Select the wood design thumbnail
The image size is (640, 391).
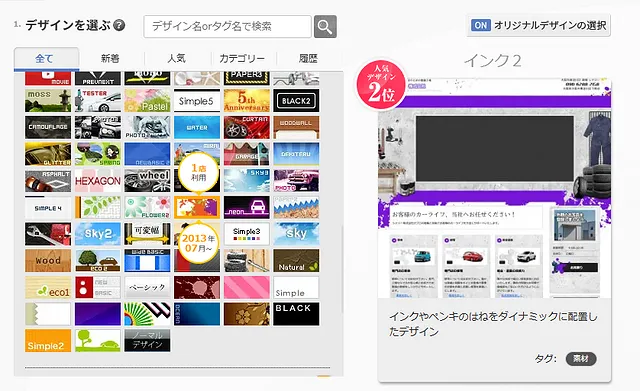point(48,260)
